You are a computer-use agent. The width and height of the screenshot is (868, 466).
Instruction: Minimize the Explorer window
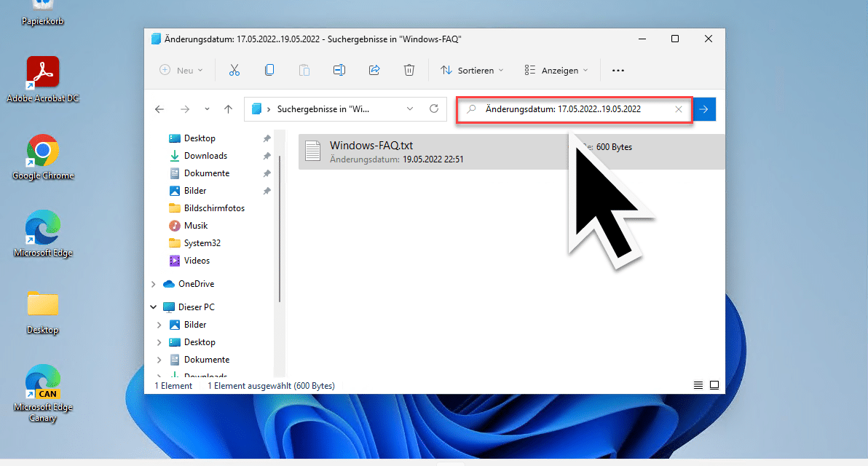[x=642, y=39]
